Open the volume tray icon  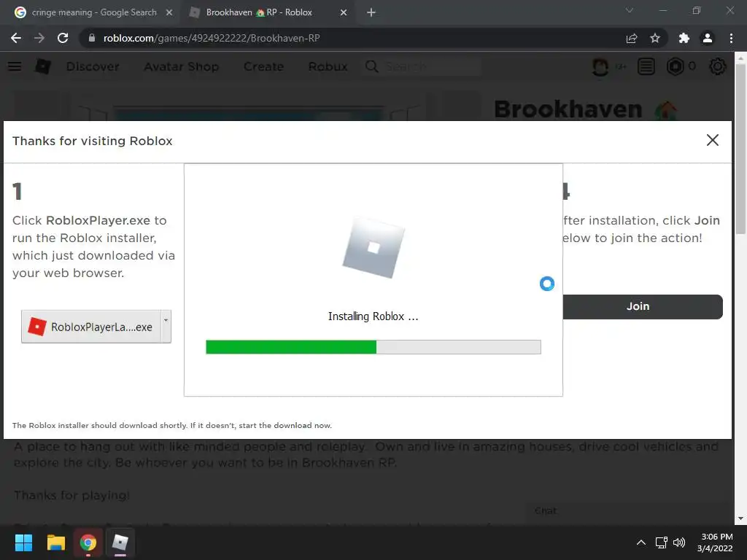click(679, 542)
